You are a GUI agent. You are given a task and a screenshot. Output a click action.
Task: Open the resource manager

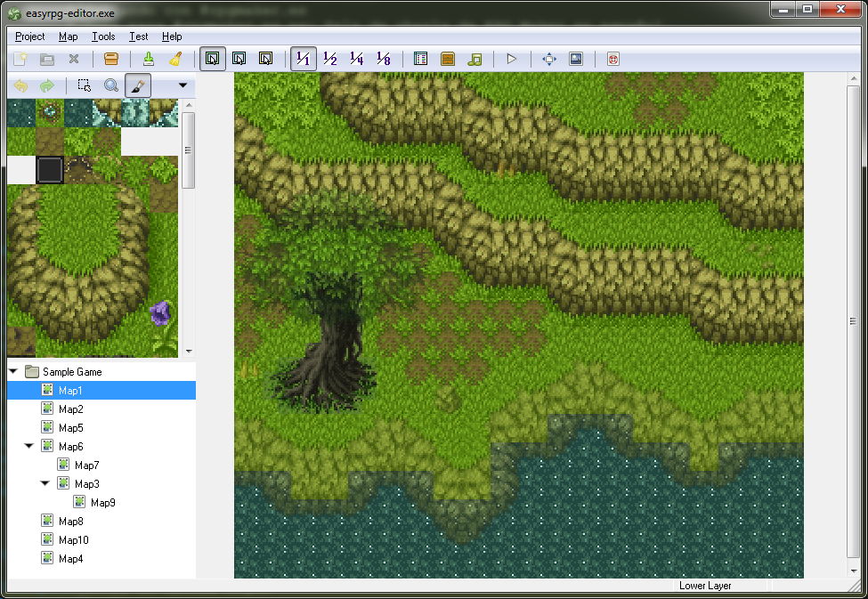(448, 59)
